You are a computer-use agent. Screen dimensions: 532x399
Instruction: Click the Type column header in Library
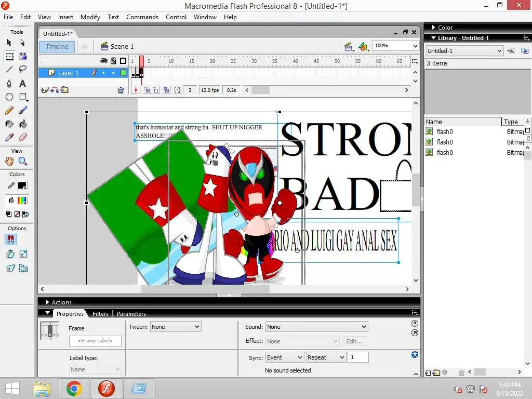click(512, 122)
